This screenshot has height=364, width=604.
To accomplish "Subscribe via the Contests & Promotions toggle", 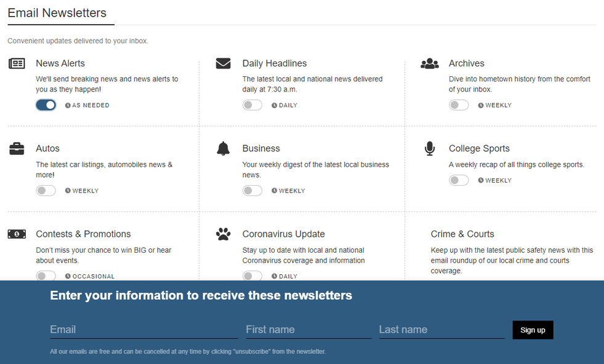I will click(x=46, y=275).
